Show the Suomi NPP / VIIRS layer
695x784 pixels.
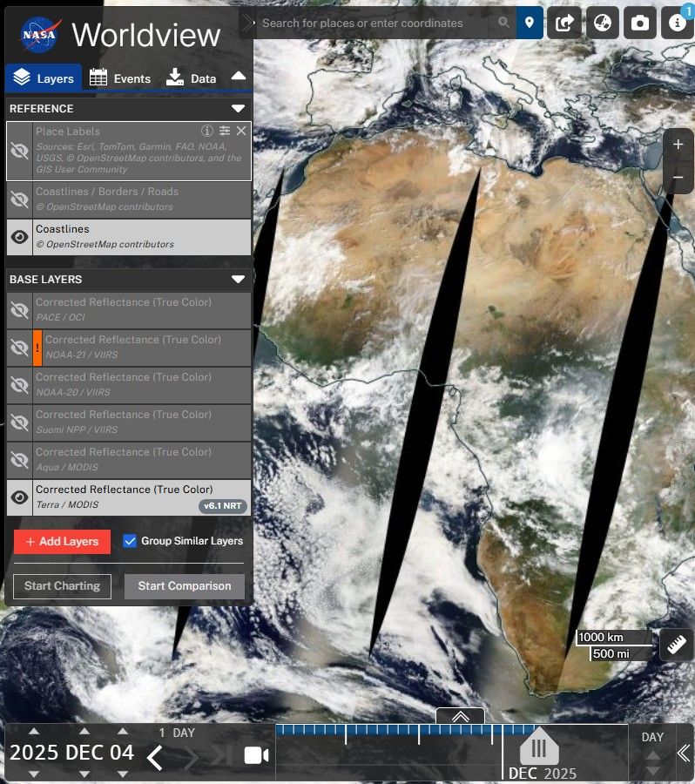click(19, 422)
